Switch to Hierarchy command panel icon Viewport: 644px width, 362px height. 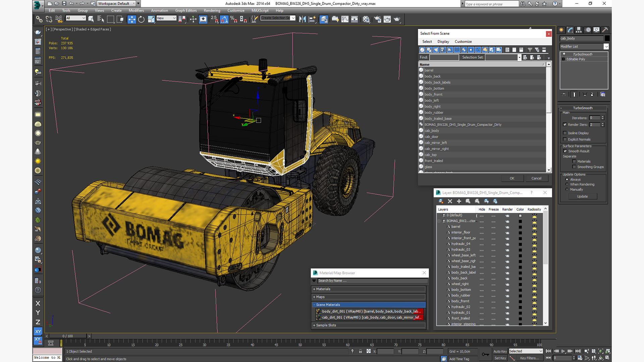click(579, 30)
